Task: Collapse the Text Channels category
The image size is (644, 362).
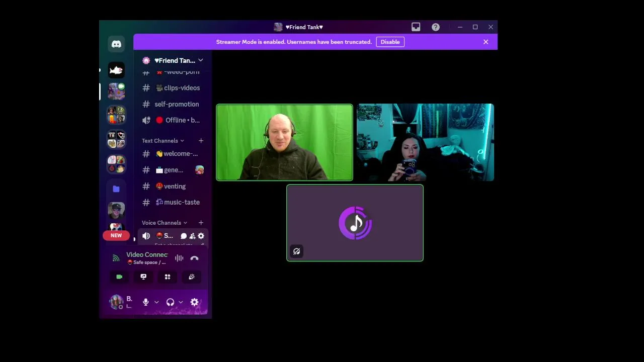Action: pos(163,141)
